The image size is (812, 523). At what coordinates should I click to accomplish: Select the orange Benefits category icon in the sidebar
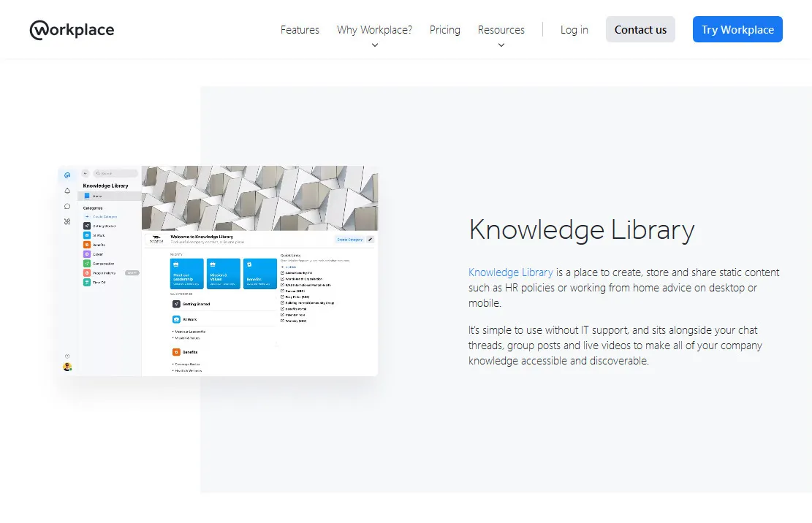[87, 245]
